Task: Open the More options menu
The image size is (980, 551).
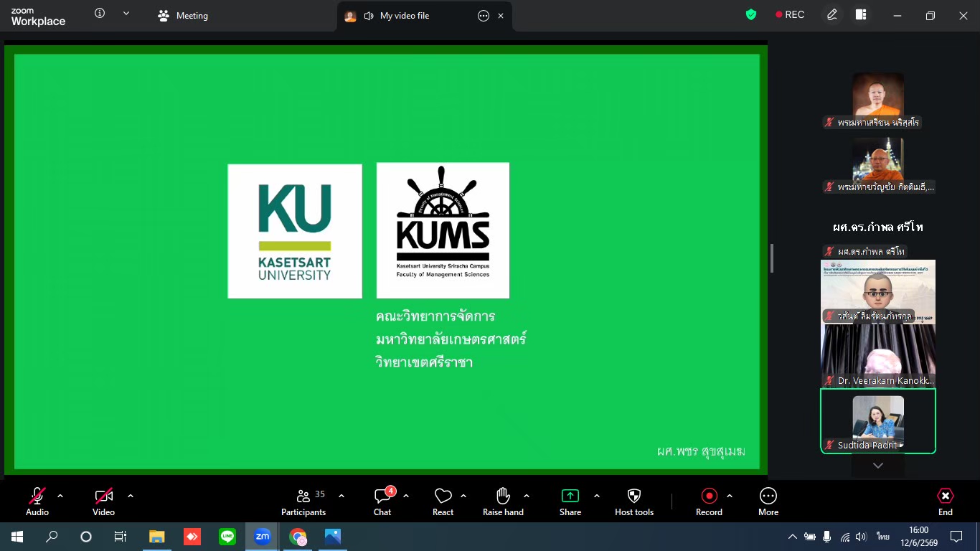Action: (x=768, y=501)
